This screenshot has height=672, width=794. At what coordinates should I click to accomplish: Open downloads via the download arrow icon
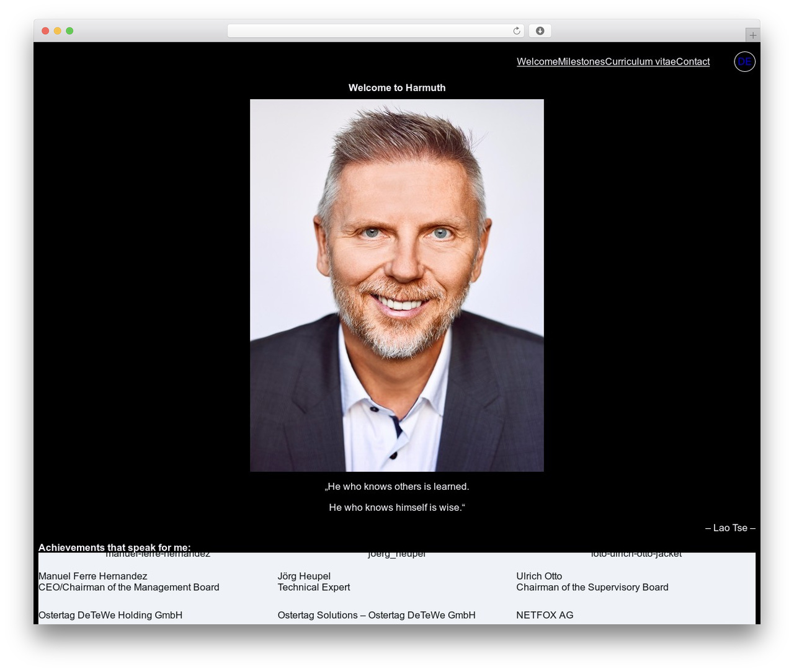(x=540, y=31)
